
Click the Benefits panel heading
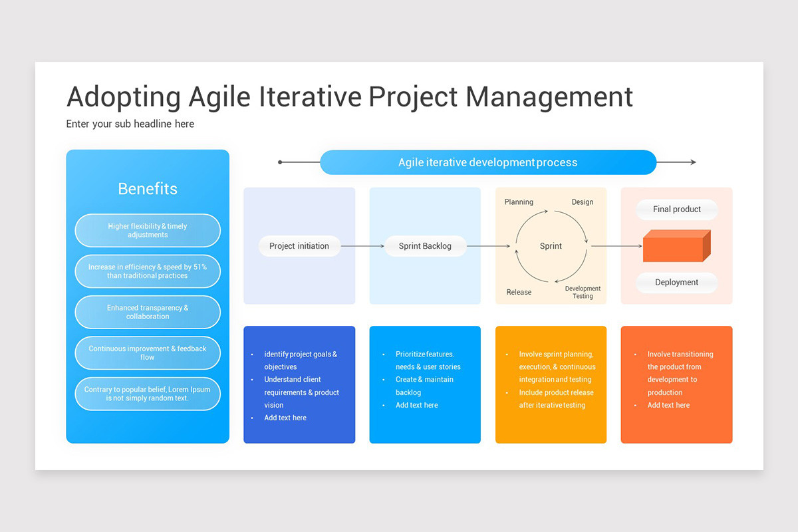click(147, 188)
